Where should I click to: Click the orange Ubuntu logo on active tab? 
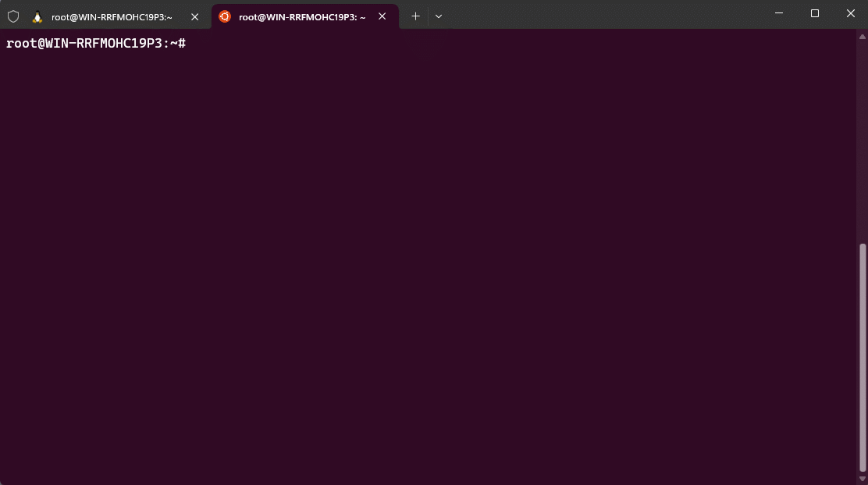tap(224, 16)
